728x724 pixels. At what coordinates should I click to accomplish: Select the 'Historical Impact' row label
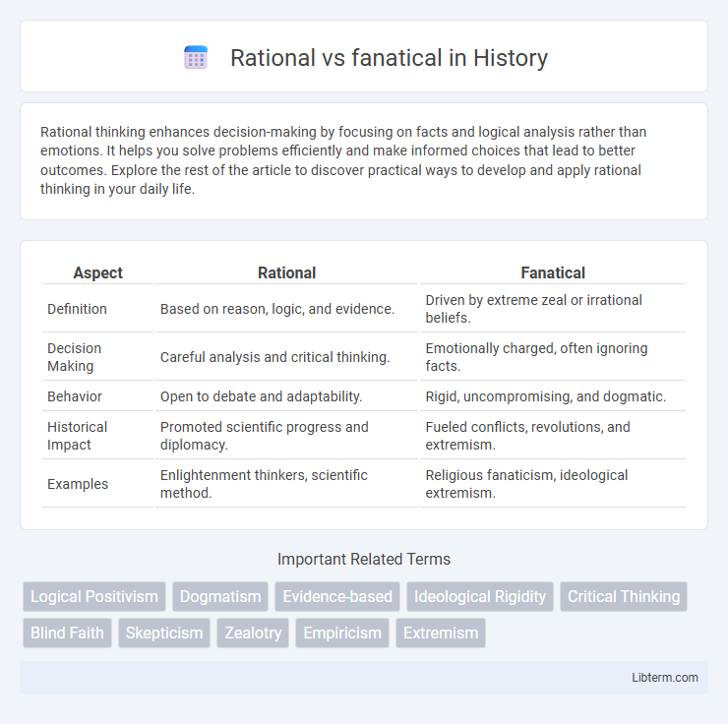[77, 436]
